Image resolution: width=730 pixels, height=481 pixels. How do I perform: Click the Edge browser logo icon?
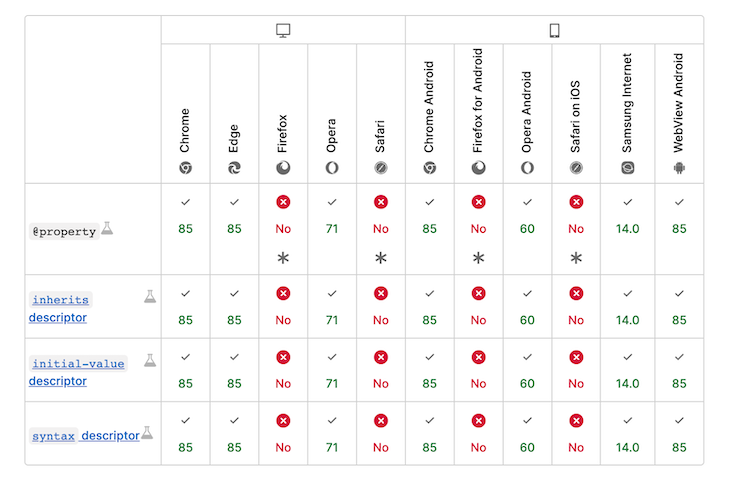(x=234, y=168)
